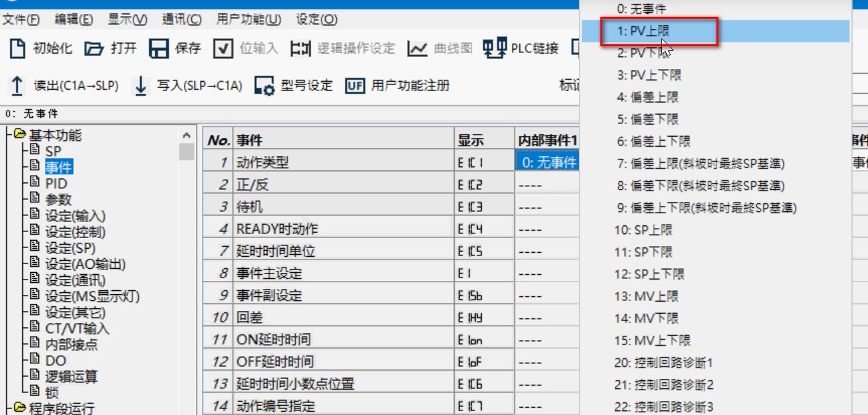Expand the 程序段运行 tree folder
The width and height of the screenshot is (868, 415).
[19, 408]
